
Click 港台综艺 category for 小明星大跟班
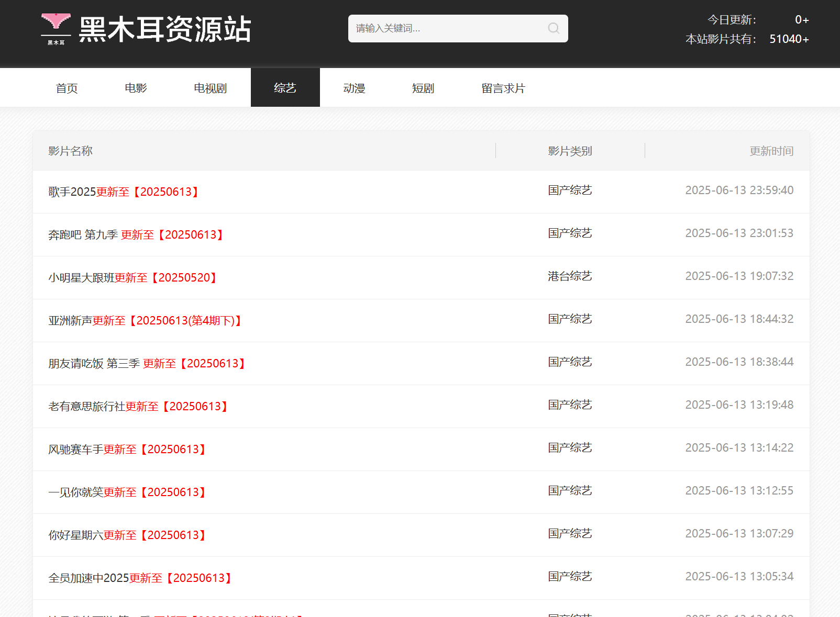click(x=570, y=276)
